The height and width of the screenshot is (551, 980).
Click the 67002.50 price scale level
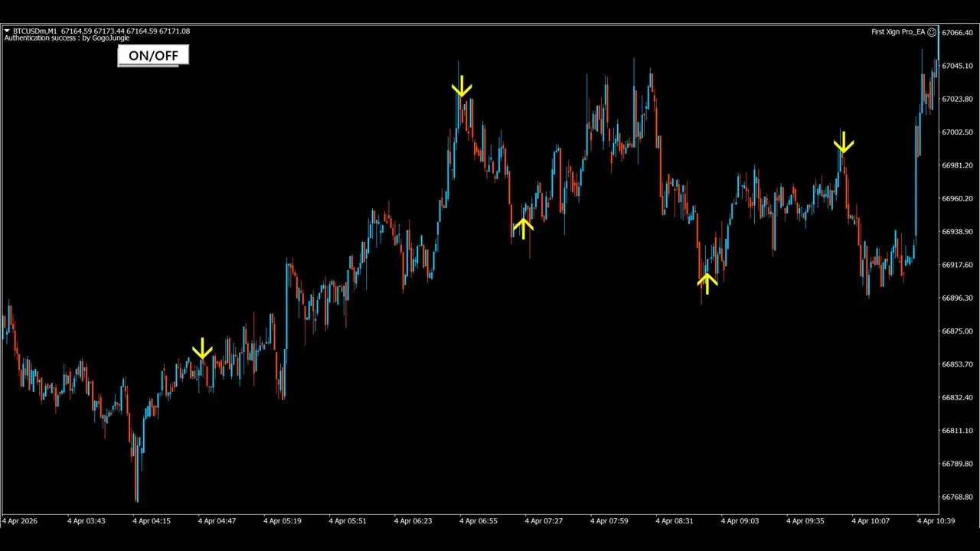957,132
